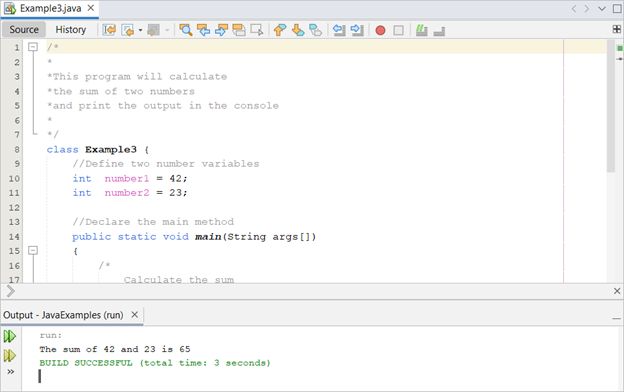Image resolution: width=624 pixels, height=392 pixels.
Task: Click the greyed-out Forward navigation icon
Action: (154, 30)
